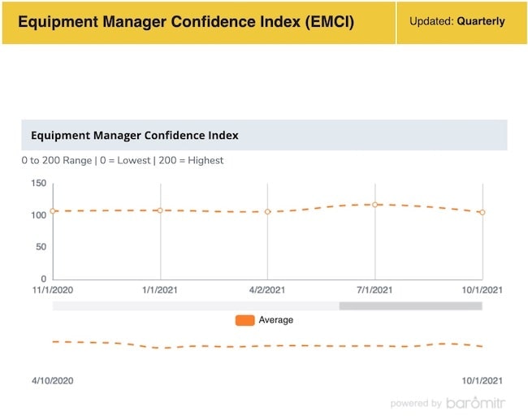Click the Equipment Manager Confidence Index (EMCI) header
Viewport: 528px width, 420px height.
click(186, 22)
